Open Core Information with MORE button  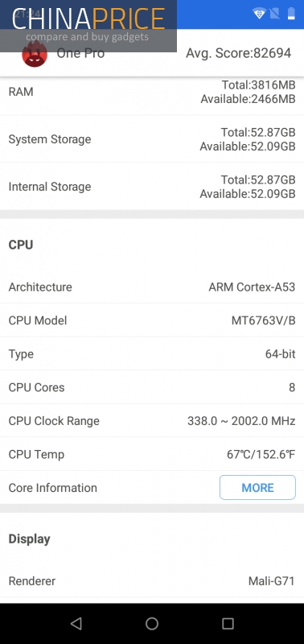(257, 488)
